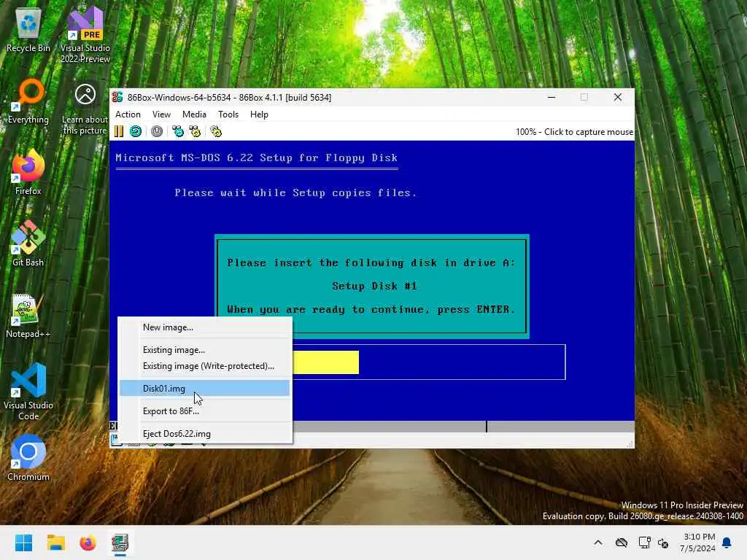The image size is (747, 560).
Task: Click the Git Bash desktop shortcut
Action: tap(28, 244)
